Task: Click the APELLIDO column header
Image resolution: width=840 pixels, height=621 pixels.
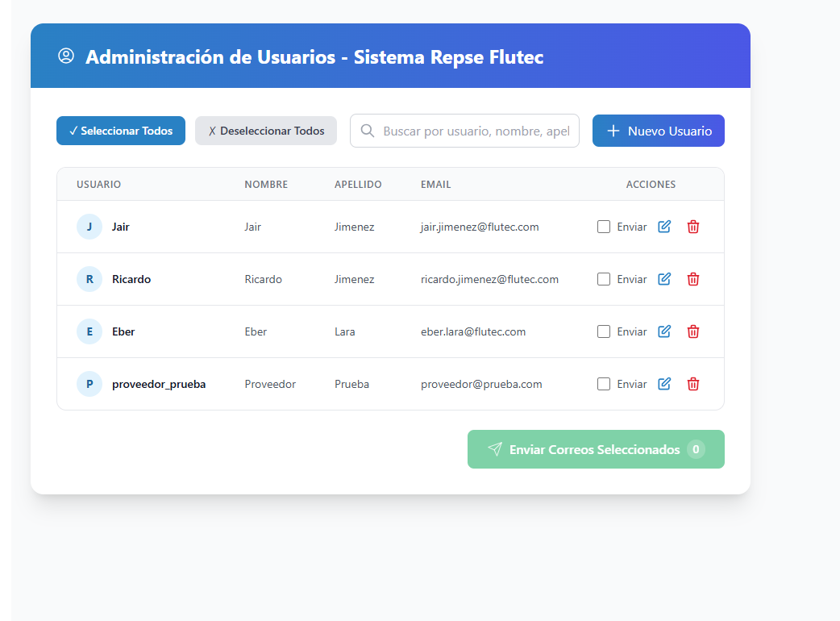Action: (358, 185)
